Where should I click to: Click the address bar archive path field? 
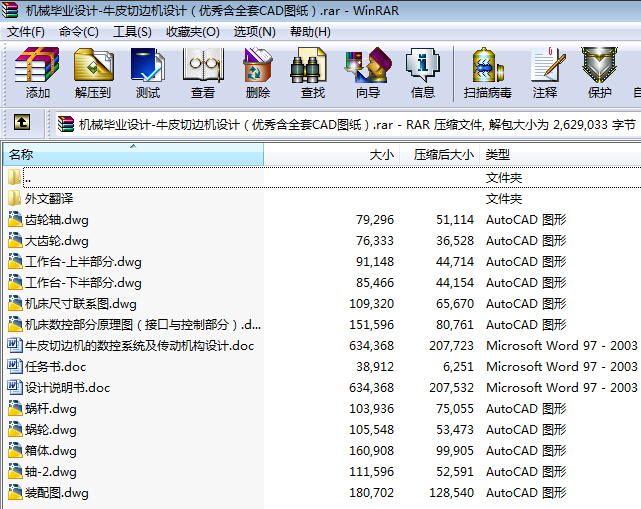point(348,124)
